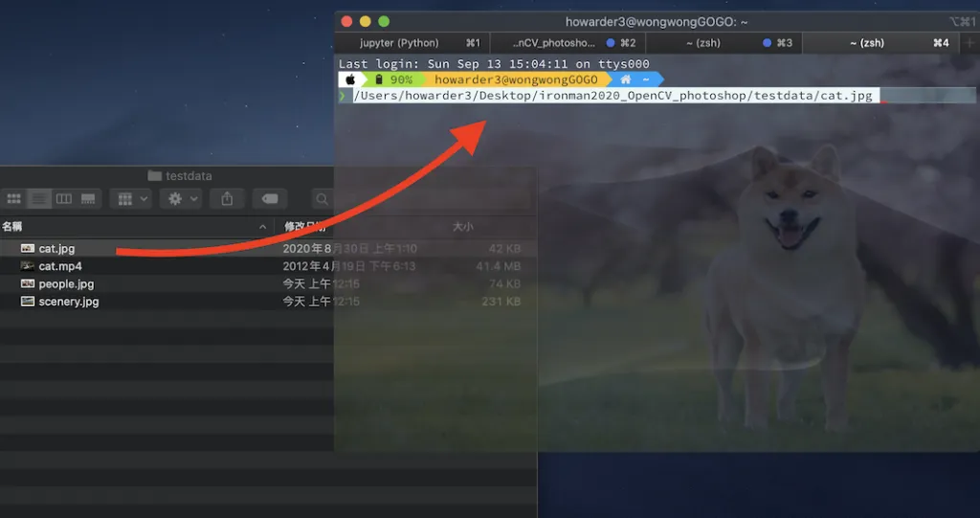Switch to the ⌘3 zsh terminal tab
This screenshot has height=518, width=980.
[x=724, y=42]
